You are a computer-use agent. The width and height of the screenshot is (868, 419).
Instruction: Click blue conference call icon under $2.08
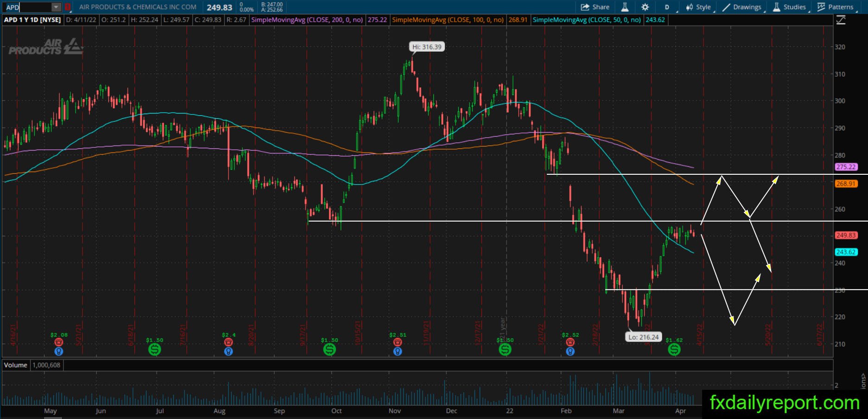click(59, 351)
